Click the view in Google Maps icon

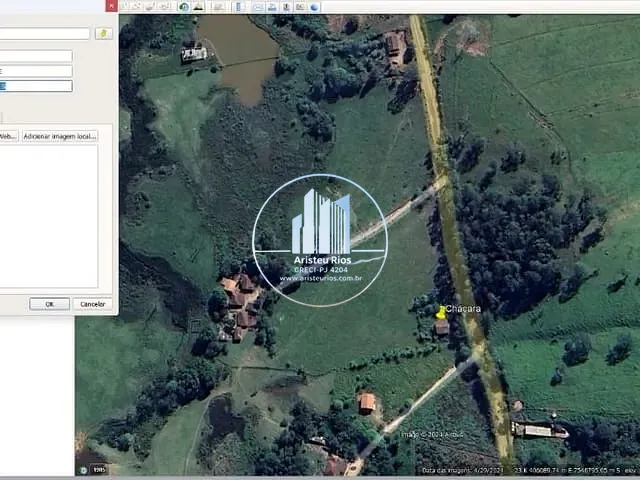300,7
